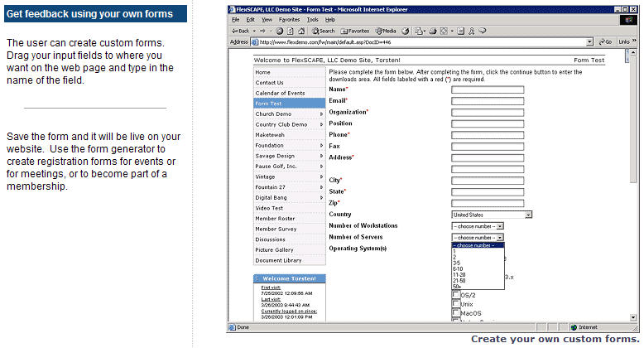Open the Member Roster navigation link
644x348 pixels.
275,219
